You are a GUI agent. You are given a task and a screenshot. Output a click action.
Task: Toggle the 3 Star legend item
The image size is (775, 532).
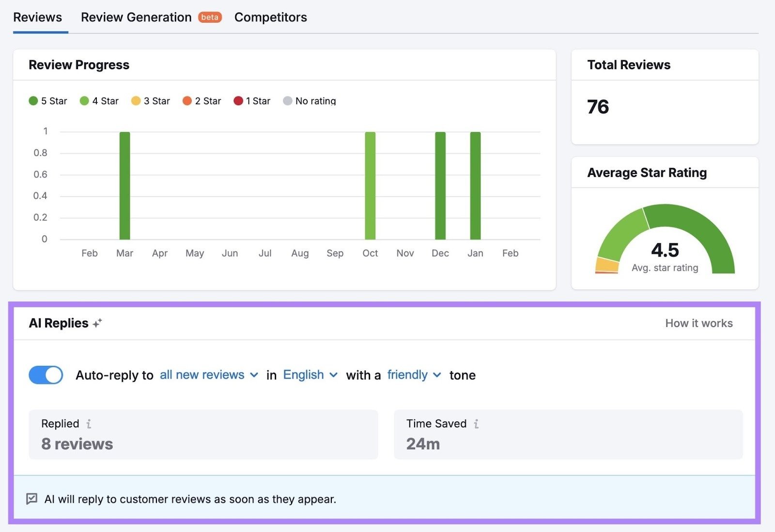[x=150, y=101]
